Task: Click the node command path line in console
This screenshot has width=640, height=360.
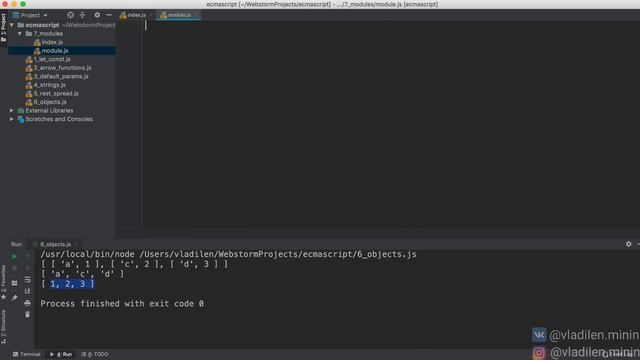Action: click(228, 254)
